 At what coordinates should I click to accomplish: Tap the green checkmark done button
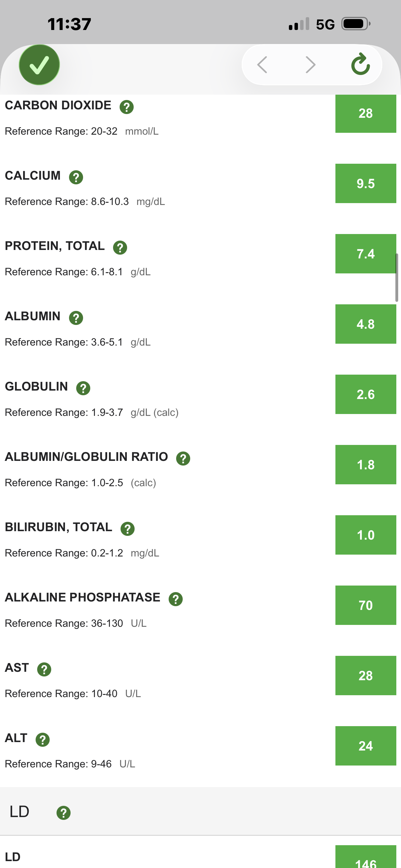point(39,65)
